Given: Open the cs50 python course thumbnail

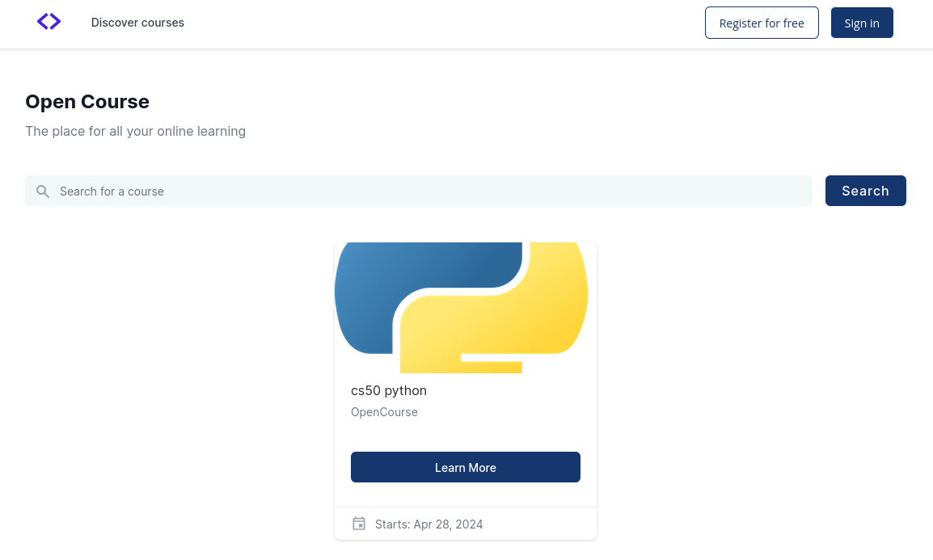Looking at the screenshot, I should [466, 308].
